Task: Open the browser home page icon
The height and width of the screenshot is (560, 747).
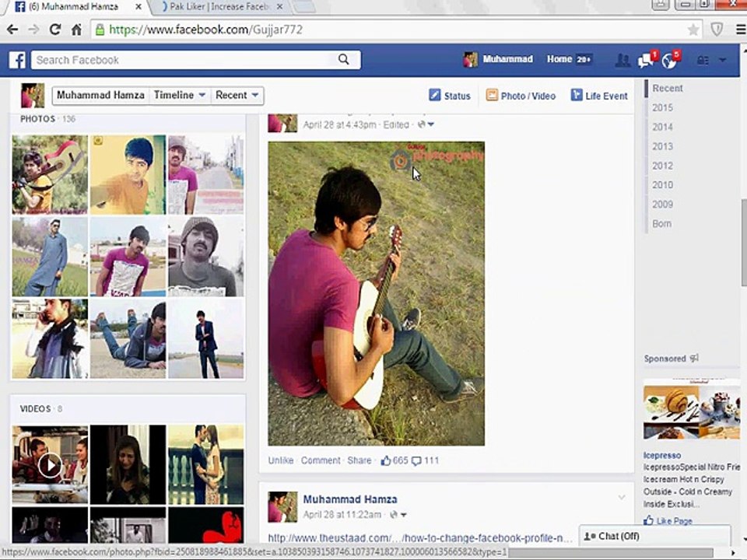Action: (77, 30)
